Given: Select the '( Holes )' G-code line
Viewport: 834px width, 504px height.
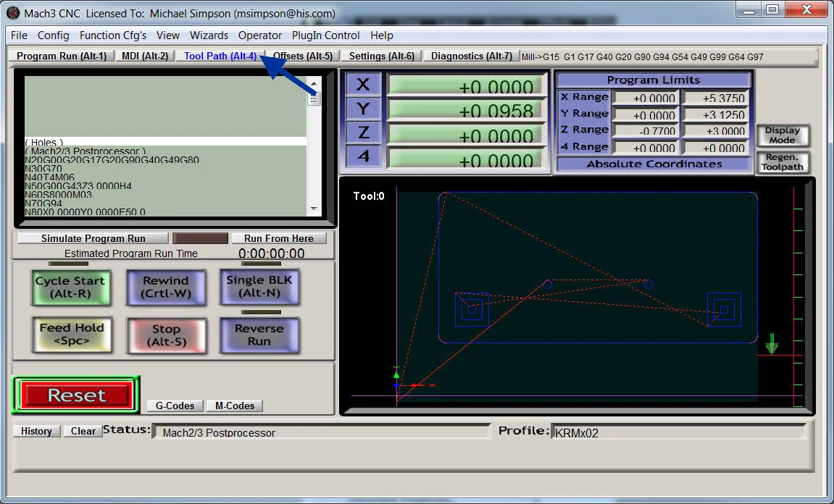Looking at the screenshot, I should click(x=165, y=142).
